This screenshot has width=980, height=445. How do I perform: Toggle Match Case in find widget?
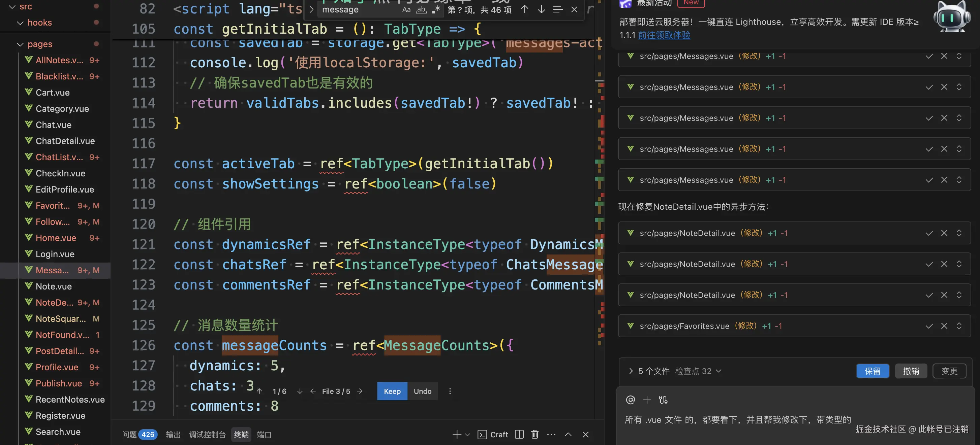coord(406,9)
